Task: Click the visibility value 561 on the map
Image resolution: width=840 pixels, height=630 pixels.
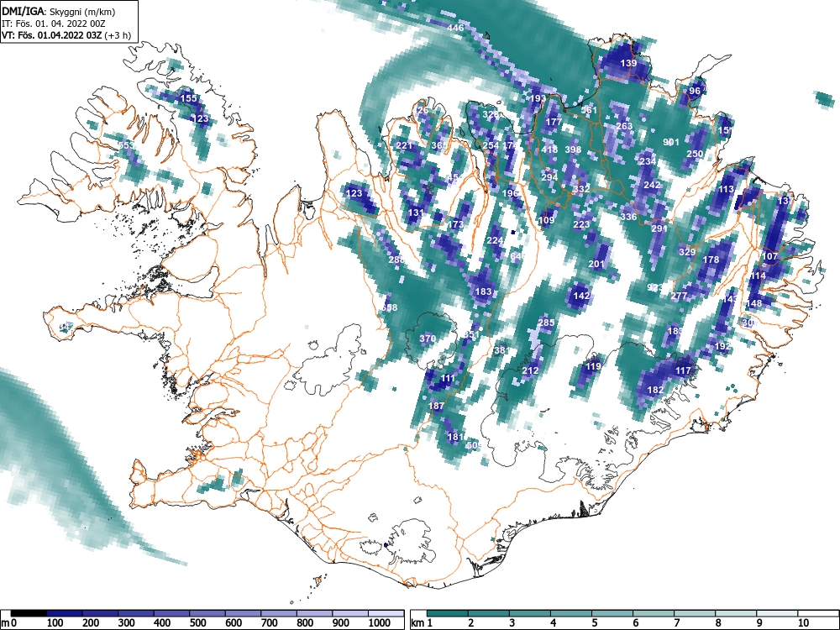Action: tap(589, 110)
